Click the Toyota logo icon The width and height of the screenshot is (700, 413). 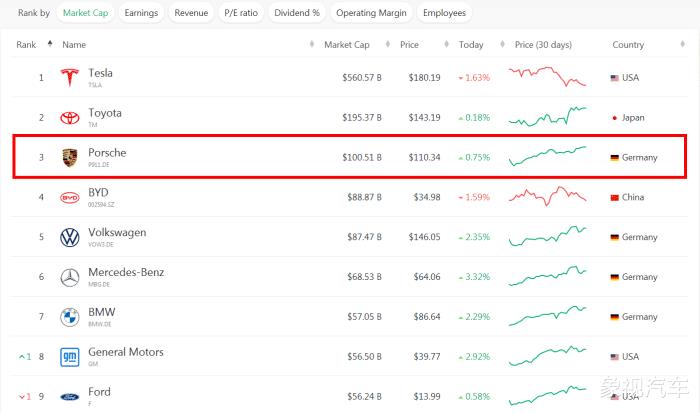[70, 117]
